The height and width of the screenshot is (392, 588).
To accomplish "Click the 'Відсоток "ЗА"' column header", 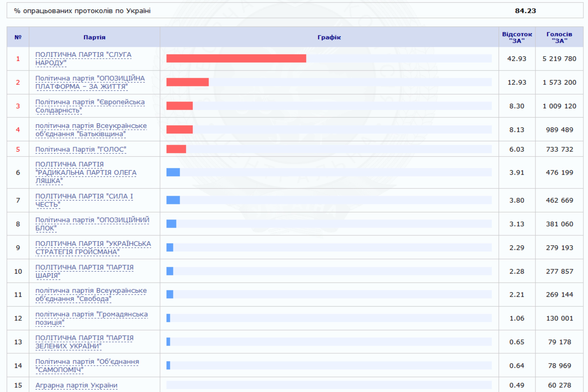I will [x=517, y=37].
